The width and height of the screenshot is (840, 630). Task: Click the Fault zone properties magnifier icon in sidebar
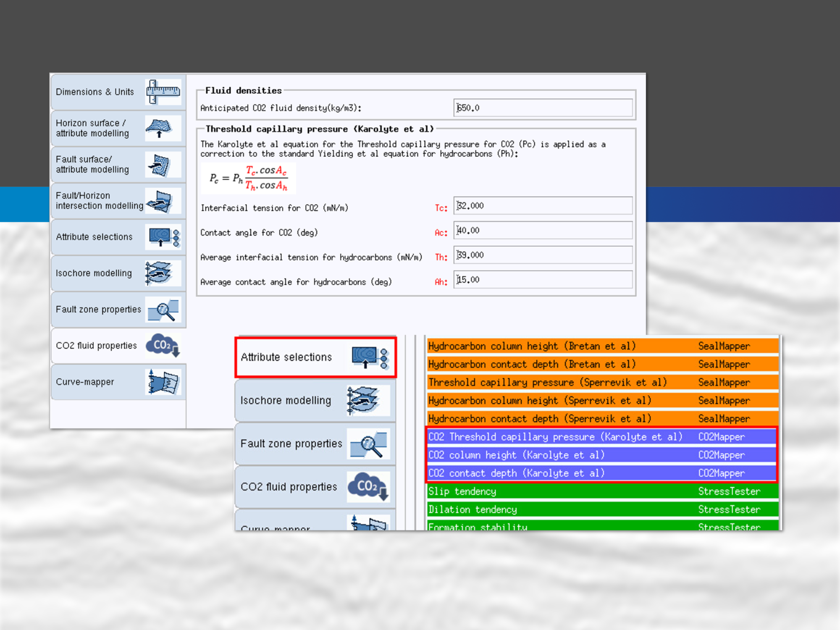[163, 310]
